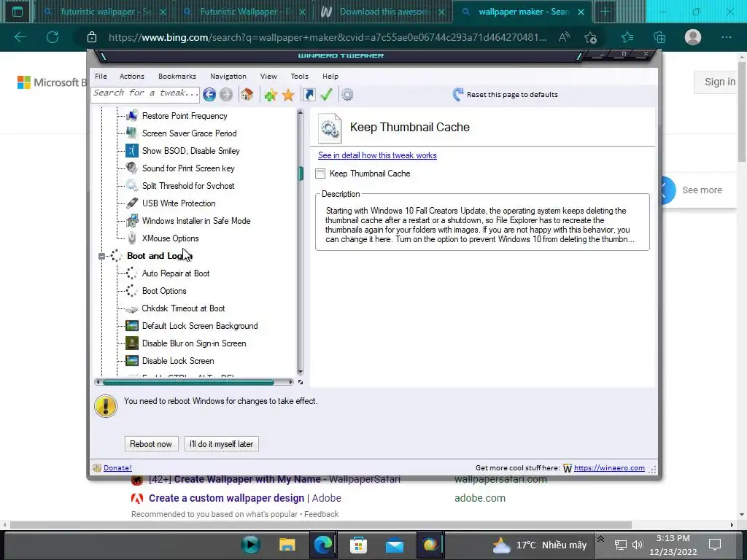Screen dimensions: 747x560
Task: Click the tree vertical scrollbar thumb
Action: [x=301, y=173]
